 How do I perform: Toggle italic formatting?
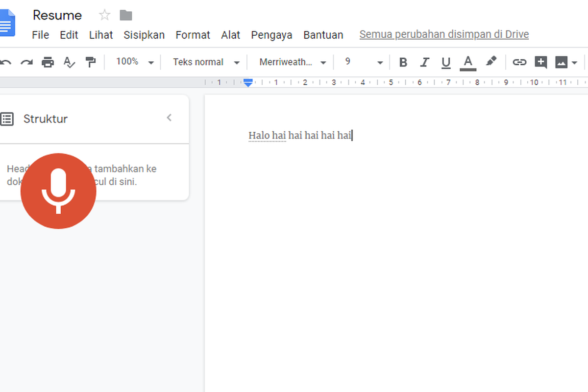pyautogui.click(x=424, y=62)
